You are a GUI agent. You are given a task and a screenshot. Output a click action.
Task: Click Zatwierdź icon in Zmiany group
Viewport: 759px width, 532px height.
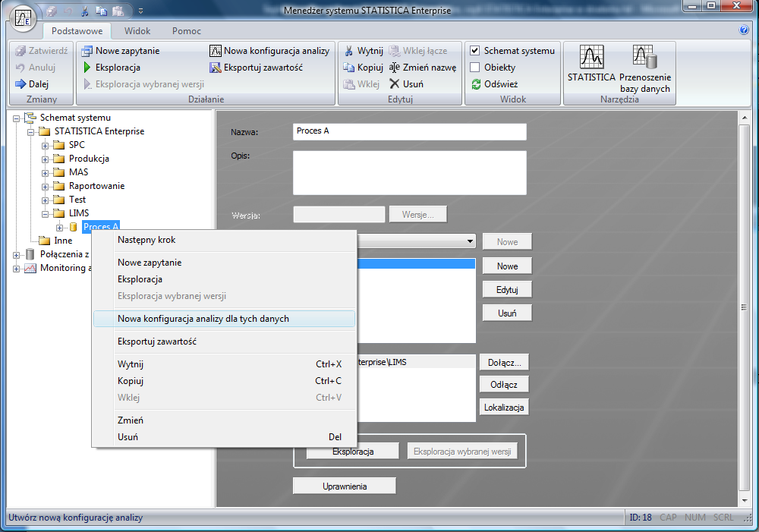pos(20,51)
